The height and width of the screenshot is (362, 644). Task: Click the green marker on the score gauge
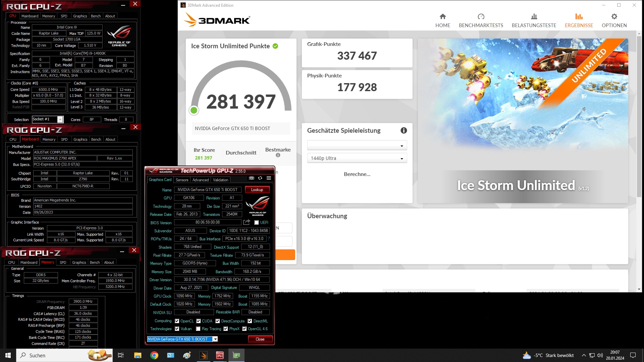pos(194,110)
